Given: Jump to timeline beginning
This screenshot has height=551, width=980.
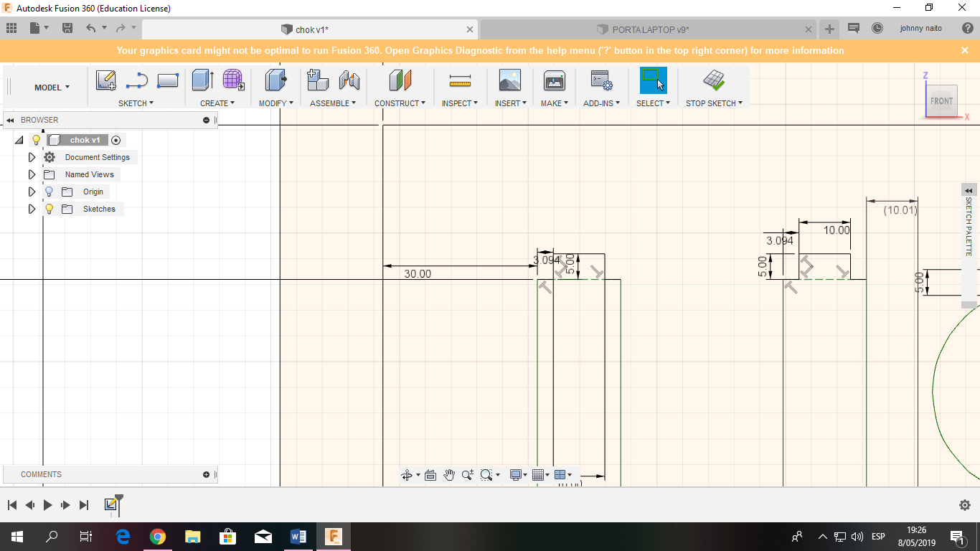Looking at the screenshot, I should point(12,505).
